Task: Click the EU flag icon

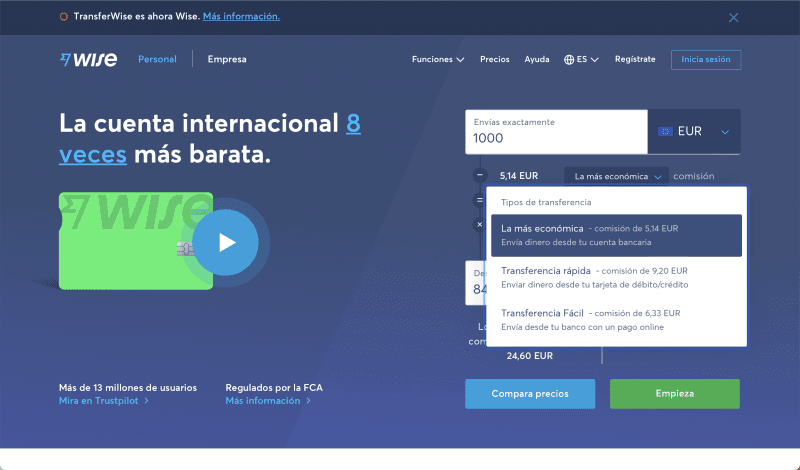Action: pos(665,132)
